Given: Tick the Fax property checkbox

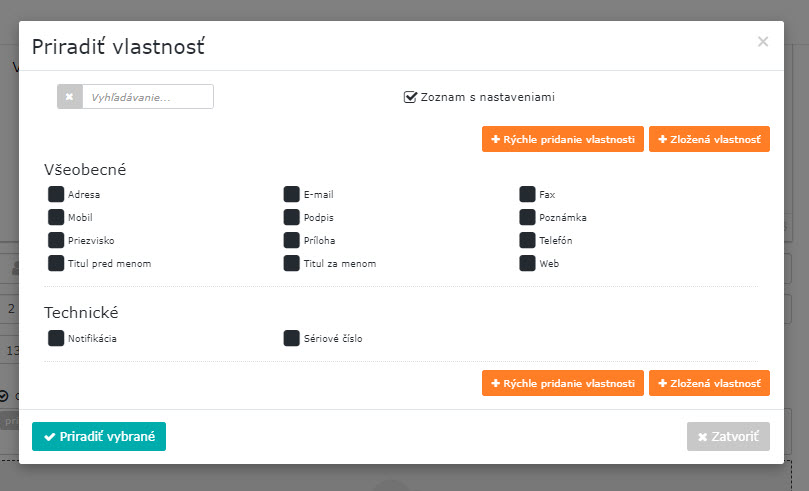Looking at the screenshot, I should (527, 194).
